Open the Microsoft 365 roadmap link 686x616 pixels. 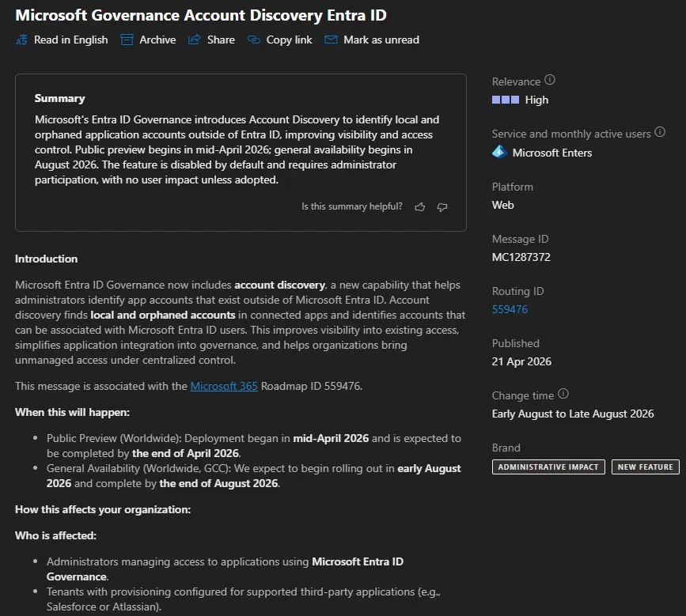(x=224, y=386)
